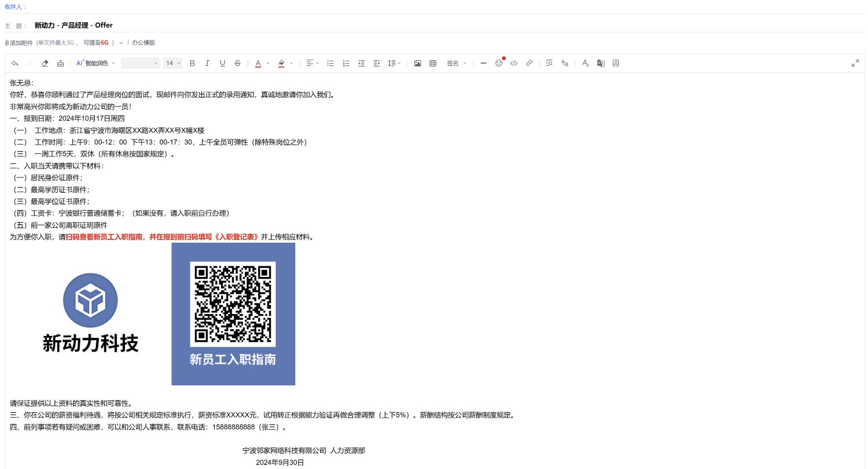Toggle italic formatting
Screen dimensions: 868x469
tap(207, 63)
